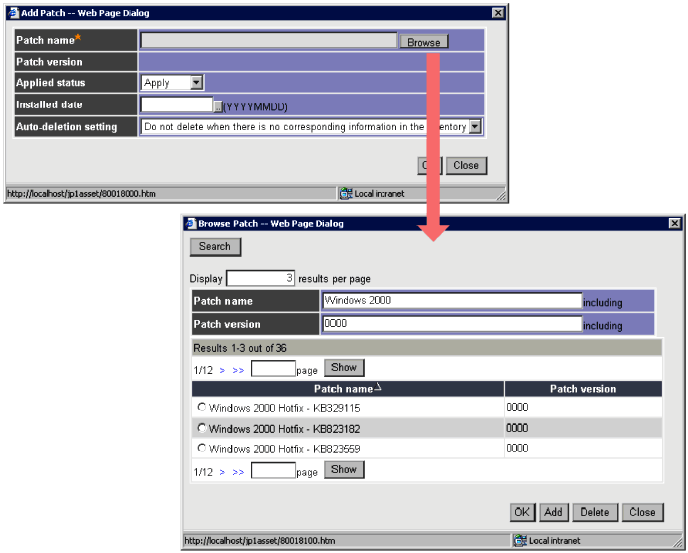Jump to last page using lower double arrow
This screenshot has width=688, height=553.
click(238, 473)
